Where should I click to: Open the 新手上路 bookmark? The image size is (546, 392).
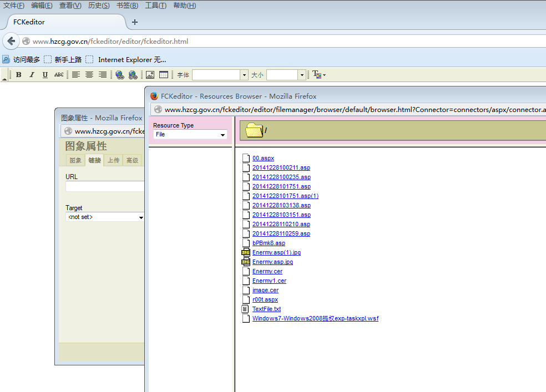pos(63,59)
